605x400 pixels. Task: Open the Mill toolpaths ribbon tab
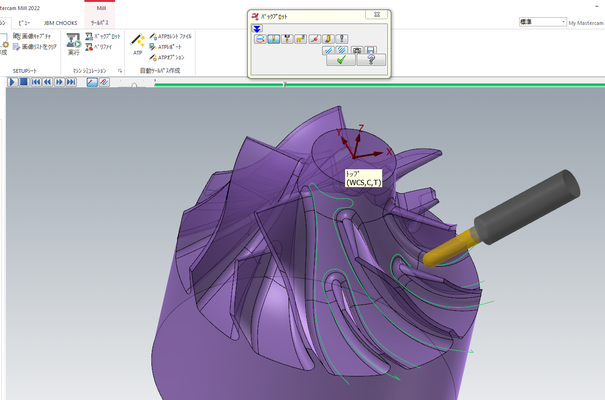coord(100,23)
